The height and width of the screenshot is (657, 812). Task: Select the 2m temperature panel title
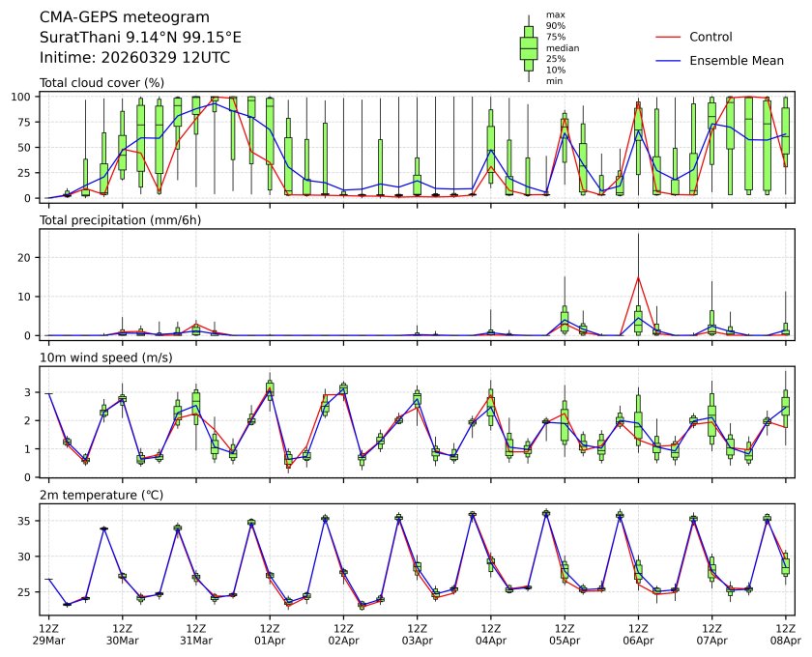(106, 495)
